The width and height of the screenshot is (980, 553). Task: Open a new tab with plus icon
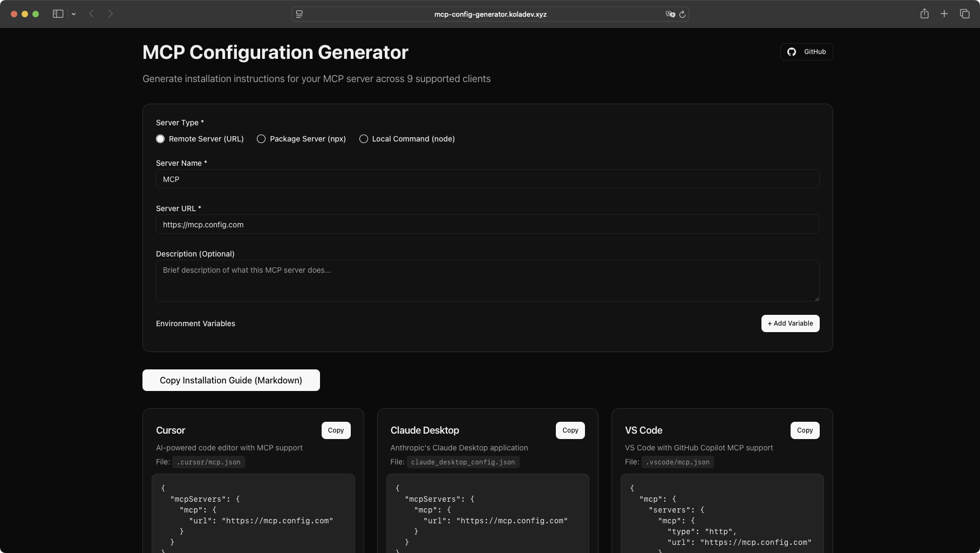[x=944, y=14]
